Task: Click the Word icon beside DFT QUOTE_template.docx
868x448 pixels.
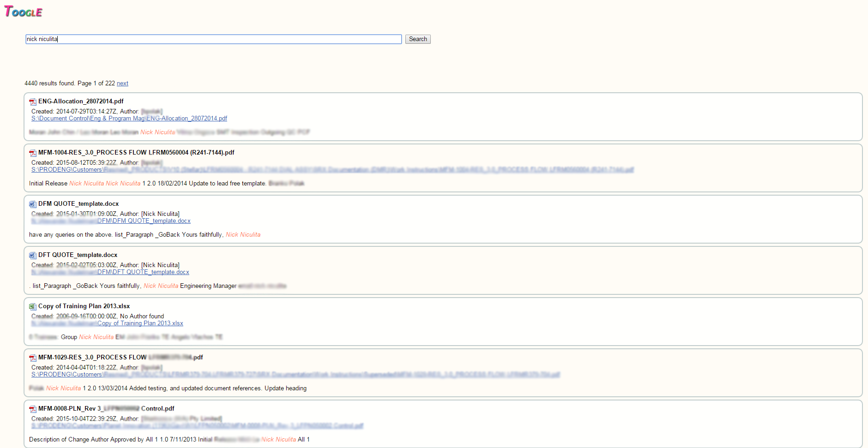Action: pyautogui.click(x=32, y=255)
